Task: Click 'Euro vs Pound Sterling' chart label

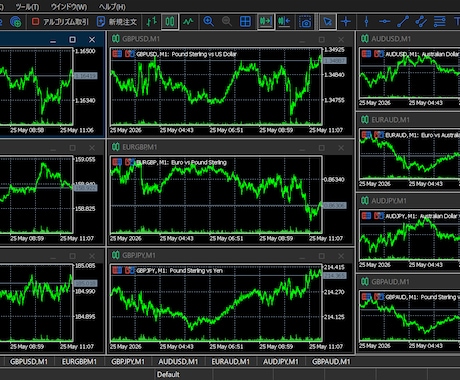Action: [199, 162]
